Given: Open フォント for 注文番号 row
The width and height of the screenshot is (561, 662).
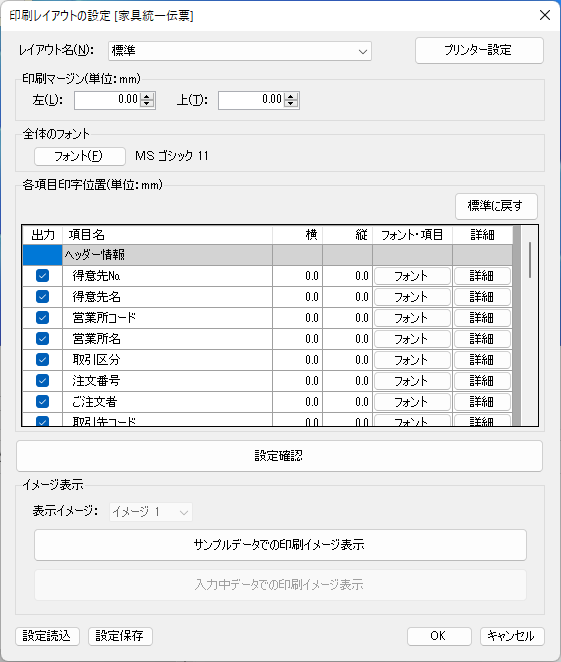Looking at the screenshot, I should point(412,381).
